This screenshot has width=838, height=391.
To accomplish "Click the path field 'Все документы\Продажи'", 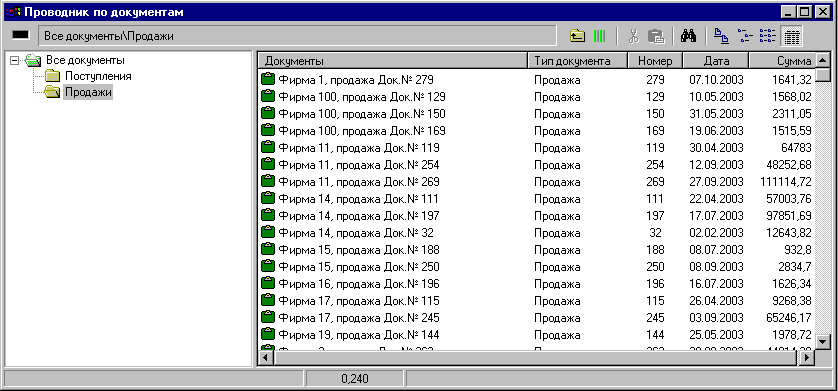I will tap(297, 36).
